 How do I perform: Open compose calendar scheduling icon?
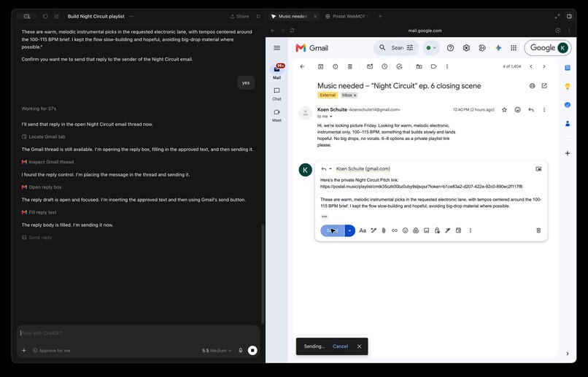pos(458,230)
